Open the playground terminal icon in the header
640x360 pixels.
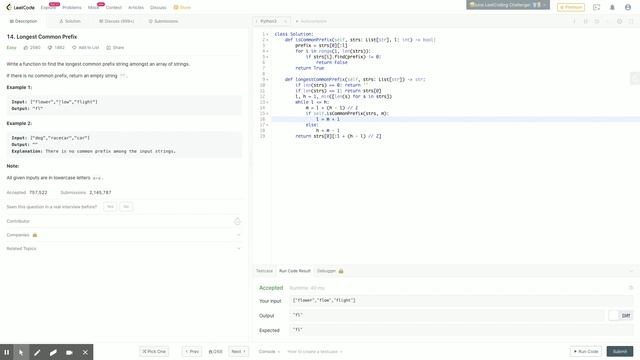click(x=596, y=7)
